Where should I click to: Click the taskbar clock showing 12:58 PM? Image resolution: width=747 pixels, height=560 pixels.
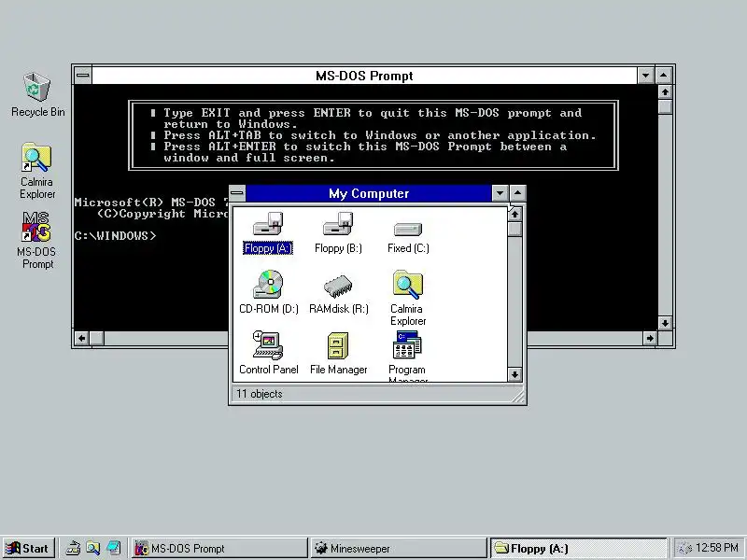tap(716, 548)
